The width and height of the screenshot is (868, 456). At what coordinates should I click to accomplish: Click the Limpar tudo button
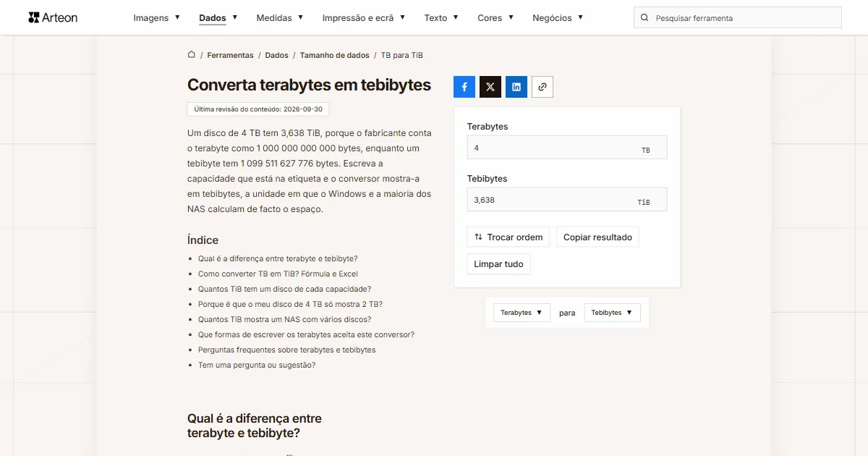click(x=498, y=264)
